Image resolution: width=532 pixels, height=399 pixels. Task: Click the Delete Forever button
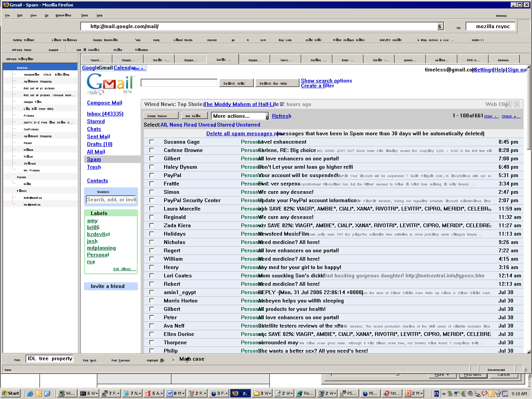pyautogui.click(x=161, y=116)
